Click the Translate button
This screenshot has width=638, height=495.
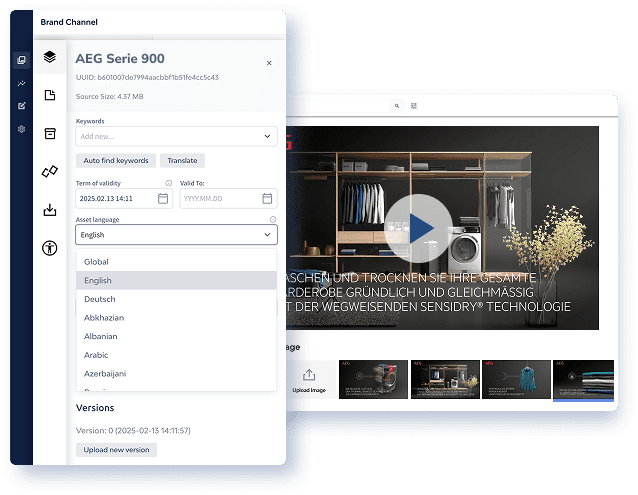[x=182, y=160]
